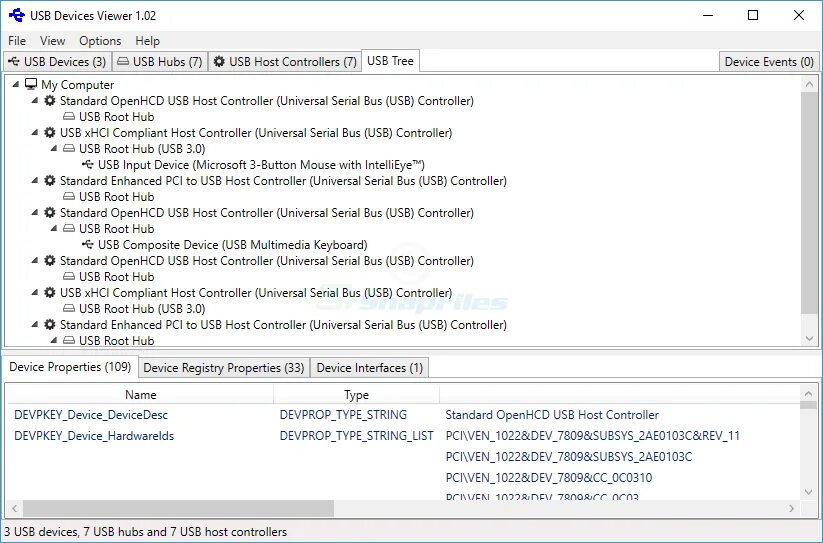
Task: Open the Device Events (0) tab
Action: point(768,62)
